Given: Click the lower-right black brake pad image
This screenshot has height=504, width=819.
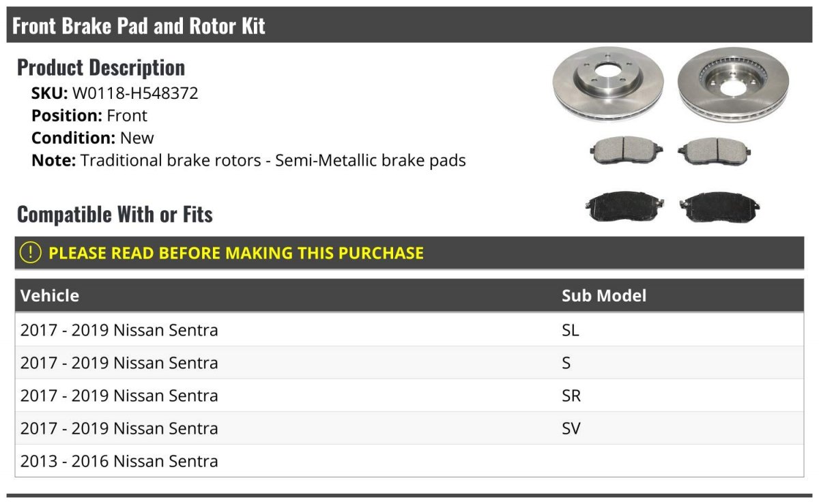Looking at the screenshot, I should point(720,205).
